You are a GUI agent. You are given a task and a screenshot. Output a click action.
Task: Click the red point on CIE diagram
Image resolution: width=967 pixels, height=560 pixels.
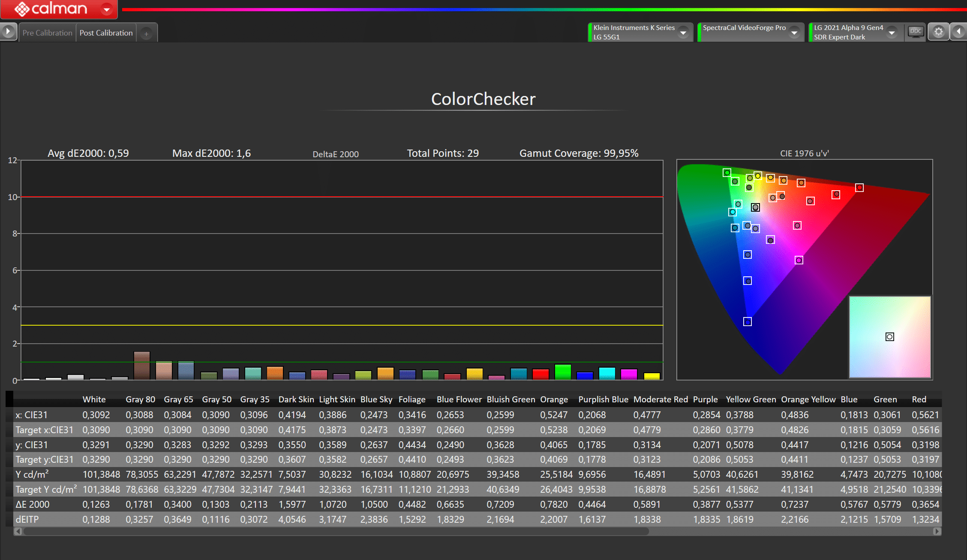859,188
